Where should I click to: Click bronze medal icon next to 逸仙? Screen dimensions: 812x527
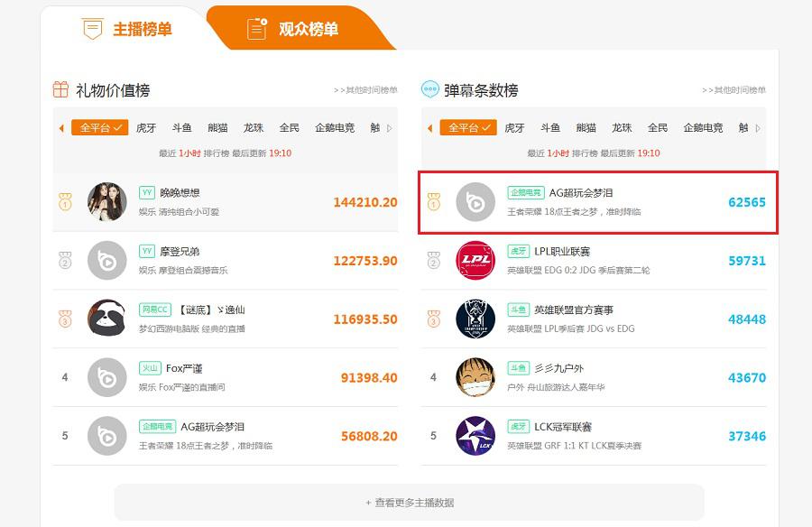click(65, 319)
